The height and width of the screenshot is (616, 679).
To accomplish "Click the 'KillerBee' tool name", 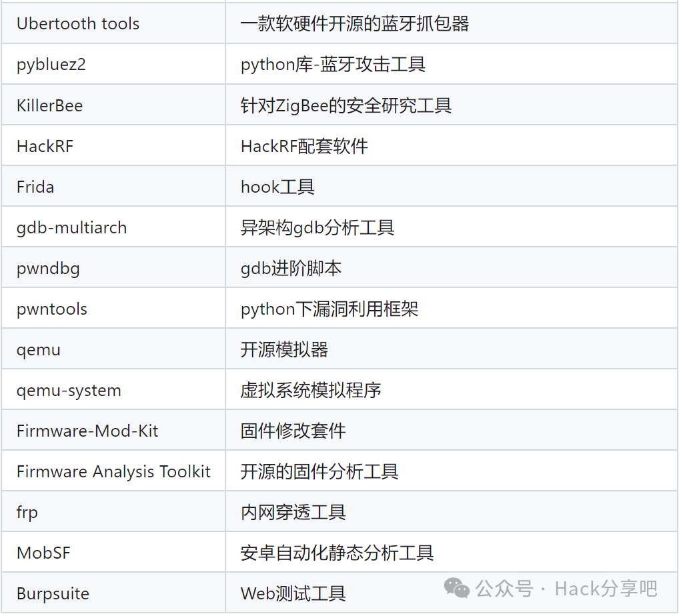I will (x=49, y=105).
